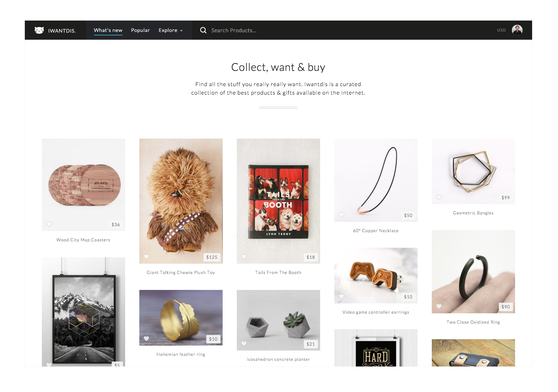Heart the Wood City Map Coasters item

tap(49, 224)
